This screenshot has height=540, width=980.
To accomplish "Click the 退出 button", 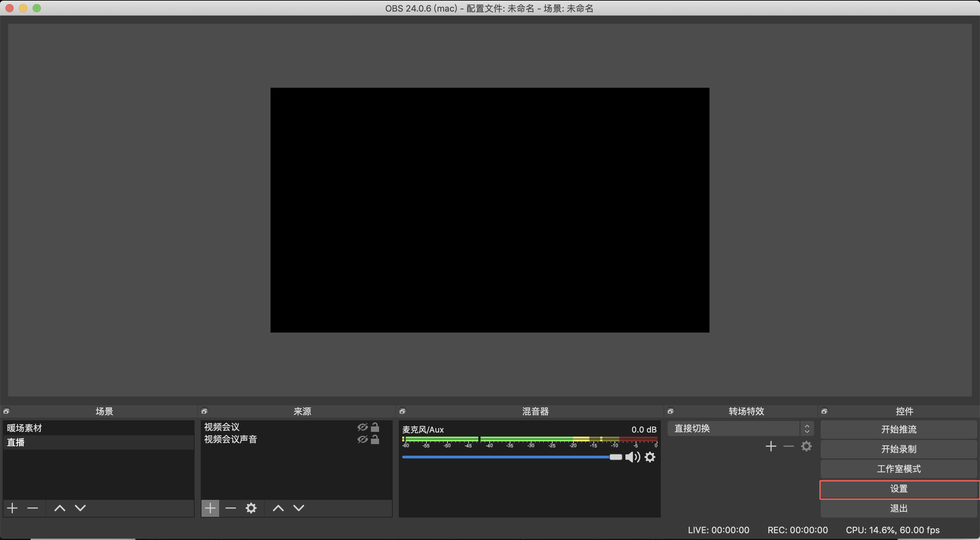I will coord(899,508).
